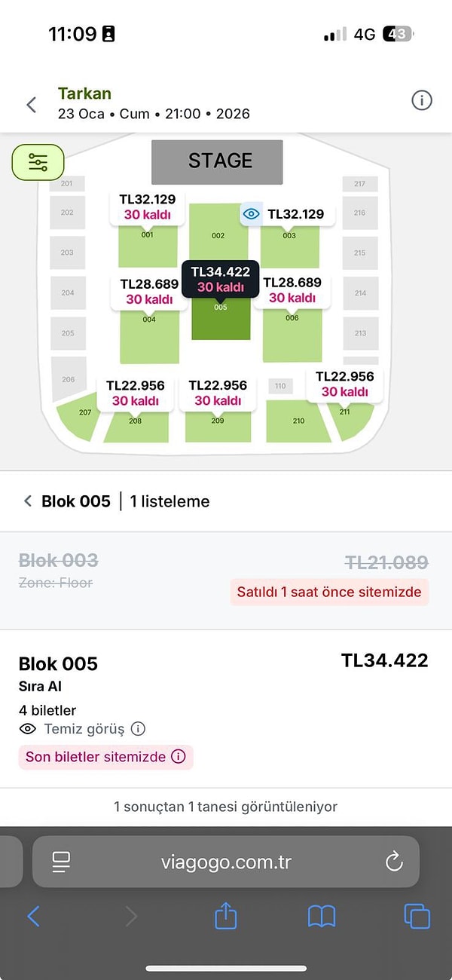Tap Safari's back navigation arrow
This screenshot has height=980, width=452.
pos(34,917)
